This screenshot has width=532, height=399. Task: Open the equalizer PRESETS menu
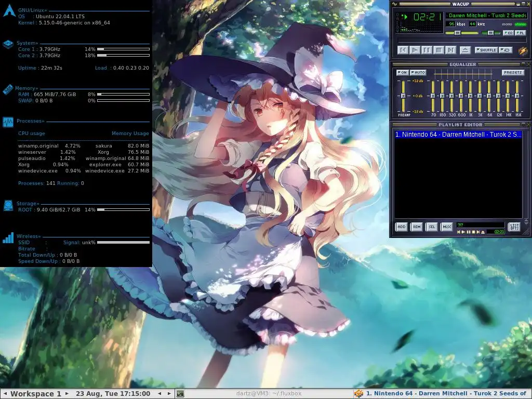click(x=513, y=72)
